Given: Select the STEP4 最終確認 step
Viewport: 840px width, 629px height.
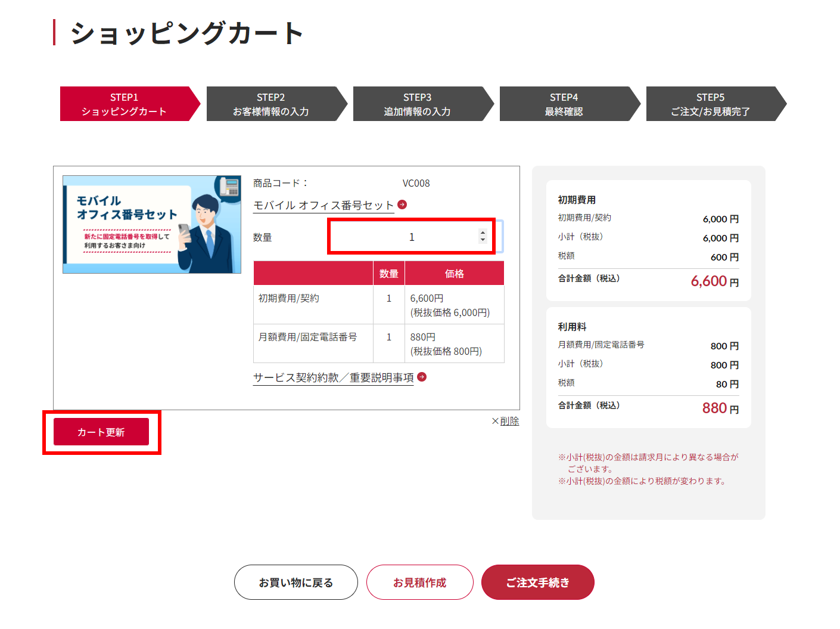Looking at the screenshot, I should (x=564, y=104).
